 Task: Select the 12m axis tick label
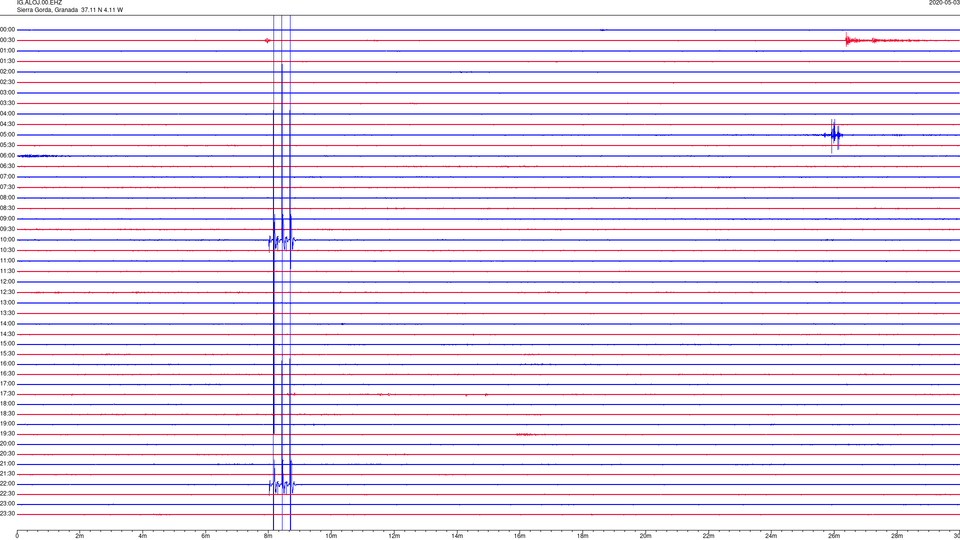click(394, 536)
